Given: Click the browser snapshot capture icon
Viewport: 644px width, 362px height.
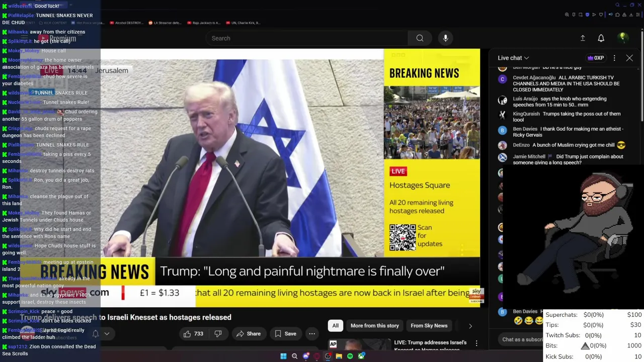Looking at the screenshot, I should [x=581, y=15].
